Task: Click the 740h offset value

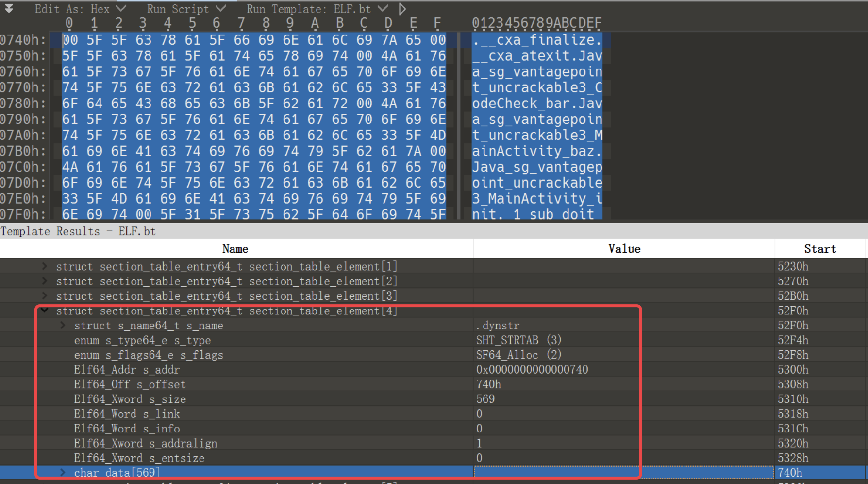Action: (488, 384)
